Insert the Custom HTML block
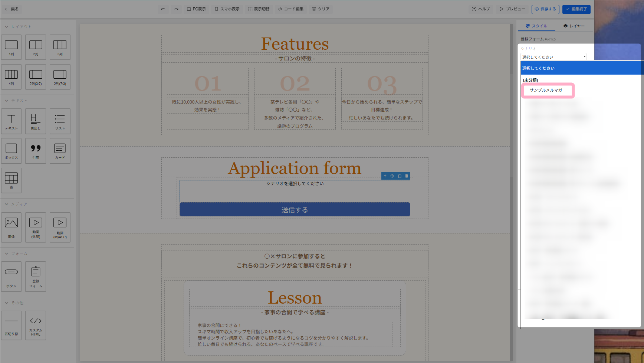The height and width of the screenshot is (363, 644). 36,325
